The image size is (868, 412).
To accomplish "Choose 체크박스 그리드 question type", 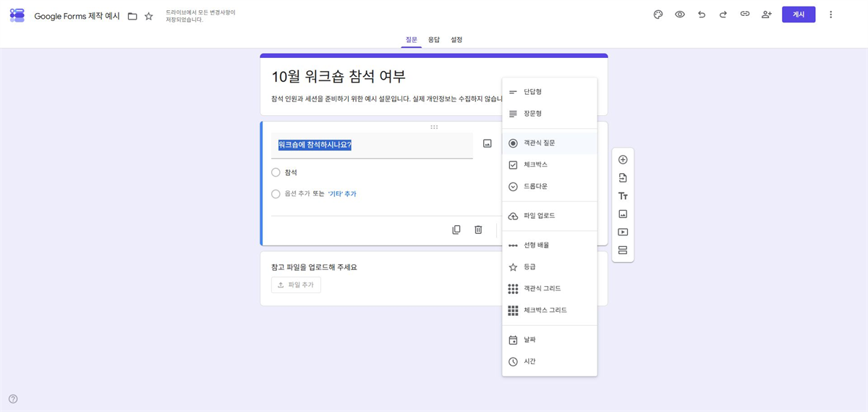I will pos(550,311).
